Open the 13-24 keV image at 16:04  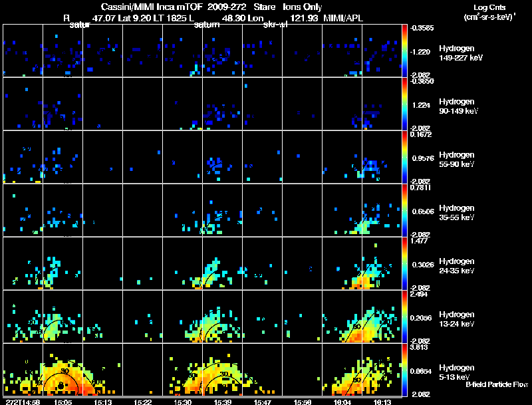click(342, 317)
